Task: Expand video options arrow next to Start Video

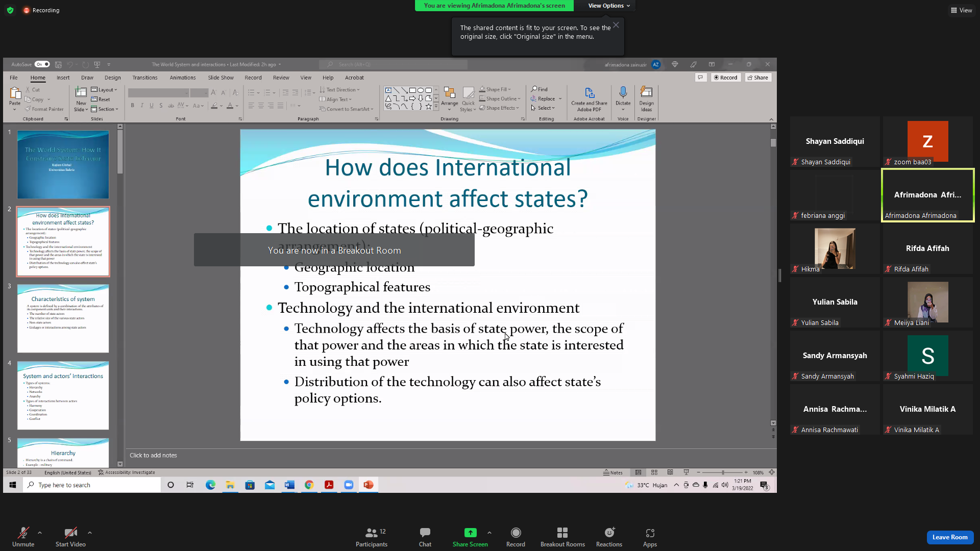Action: click(x=90, y=533)
